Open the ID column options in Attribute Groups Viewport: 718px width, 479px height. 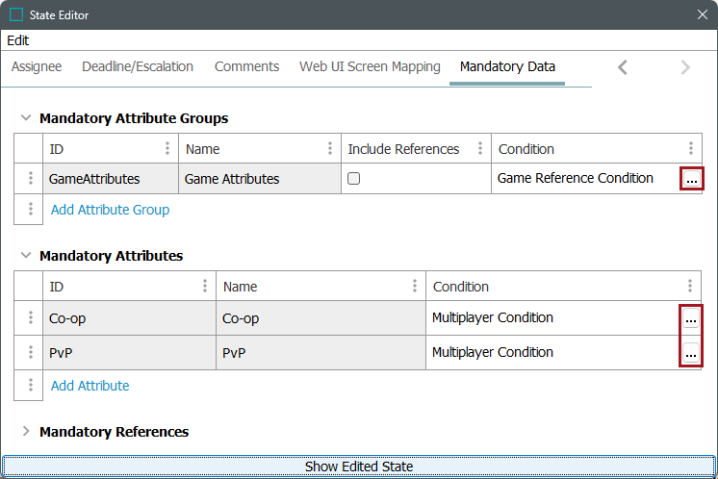tap(167, 148)
